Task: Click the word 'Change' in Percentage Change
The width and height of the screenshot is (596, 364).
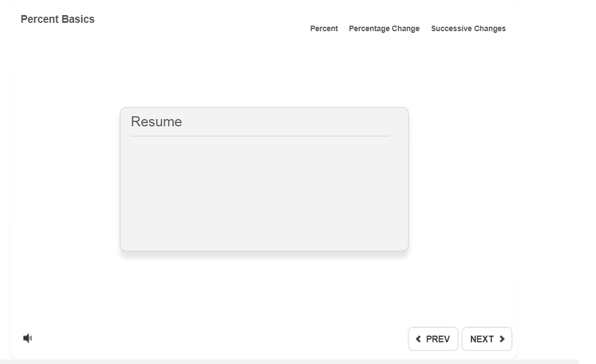Action: tap(406, 28)
